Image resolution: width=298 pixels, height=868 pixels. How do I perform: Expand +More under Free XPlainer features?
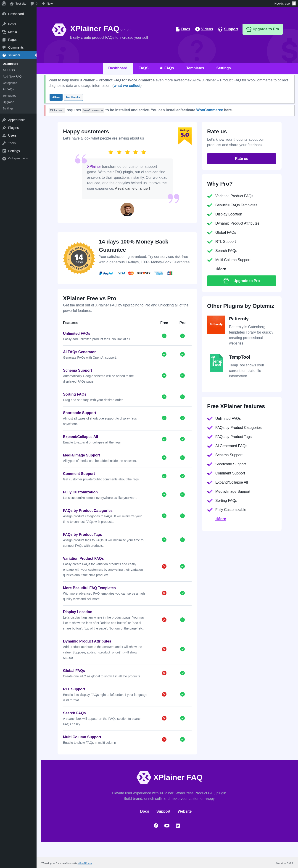pos(220,519)
